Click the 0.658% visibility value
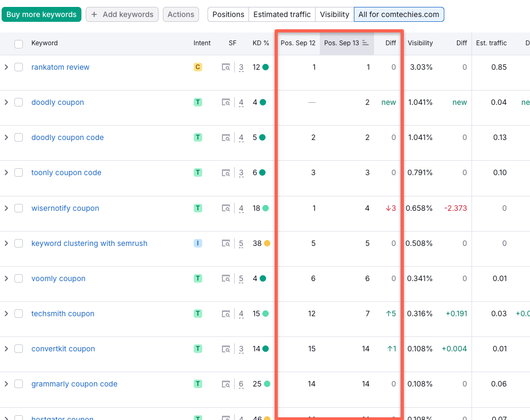Image resolution: width=530 pixels, height=420 pixels. pyautogui.click(x=419, y=208)
